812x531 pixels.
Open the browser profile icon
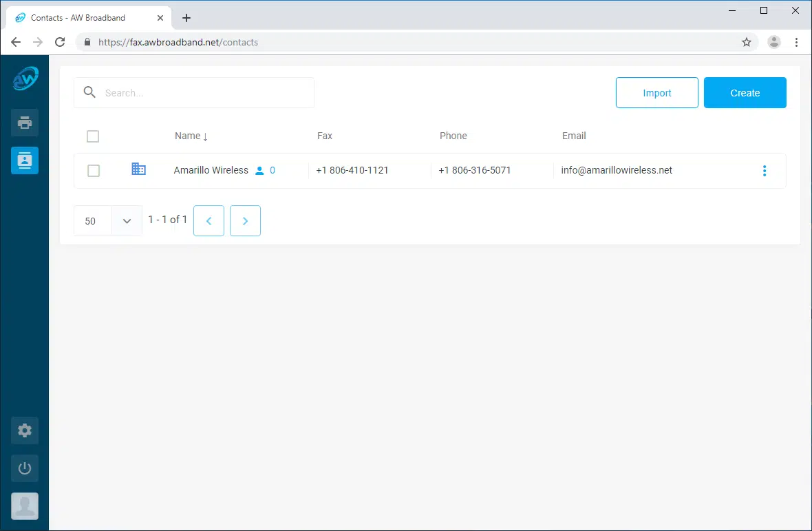point(773,43)
